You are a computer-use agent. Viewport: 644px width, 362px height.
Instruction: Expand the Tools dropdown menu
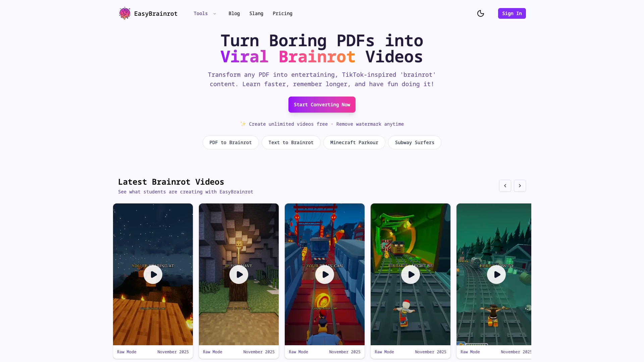tap(205, 13)
